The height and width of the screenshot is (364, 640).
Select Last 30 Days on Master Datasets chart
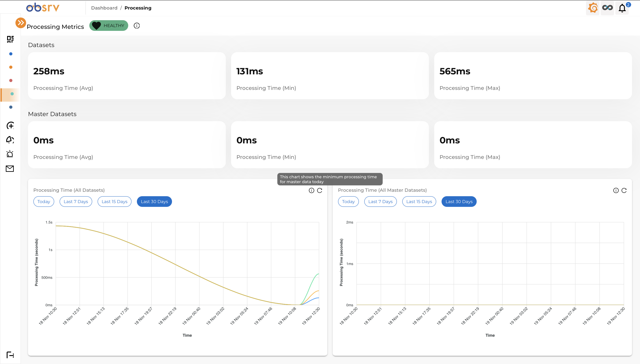pyautogui.click(x=459, y=202)
